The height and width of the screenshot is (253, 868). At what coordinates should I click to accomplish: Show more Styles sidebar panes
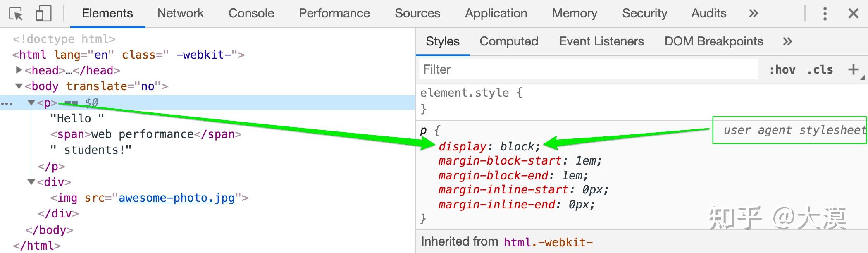(787, 41)
